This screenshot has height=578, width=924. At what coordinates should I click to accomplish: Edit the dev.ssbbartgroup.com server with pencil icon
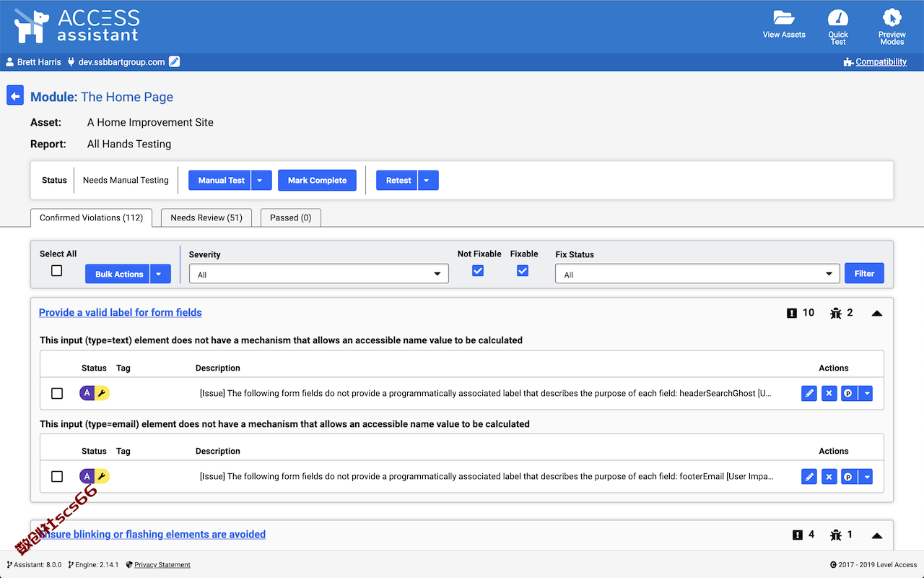(174, 62)
